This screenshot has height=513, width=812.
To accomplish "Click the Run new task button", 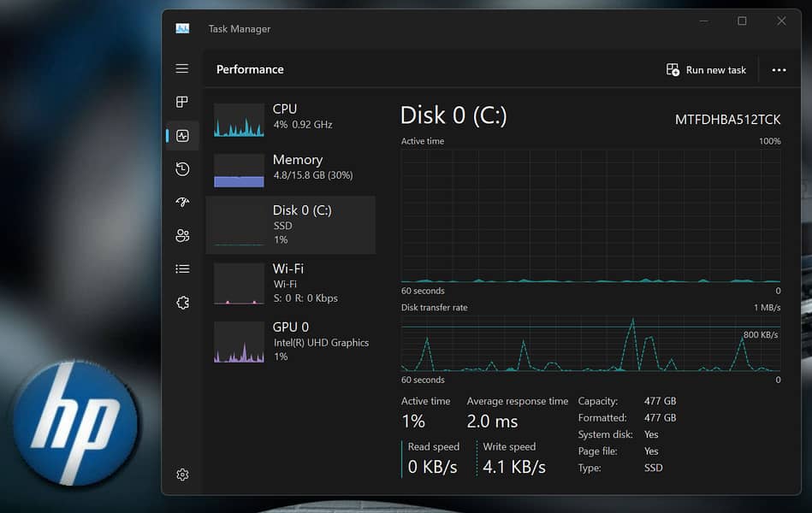I will [x=707, y=70].
